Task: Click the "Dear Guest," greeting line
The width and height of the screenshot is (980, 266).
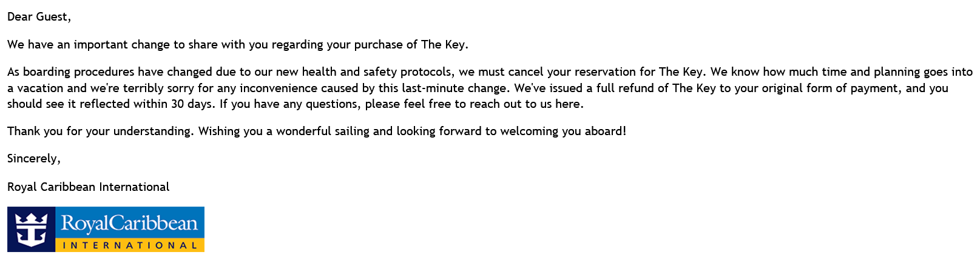Action: click(39, 17)
